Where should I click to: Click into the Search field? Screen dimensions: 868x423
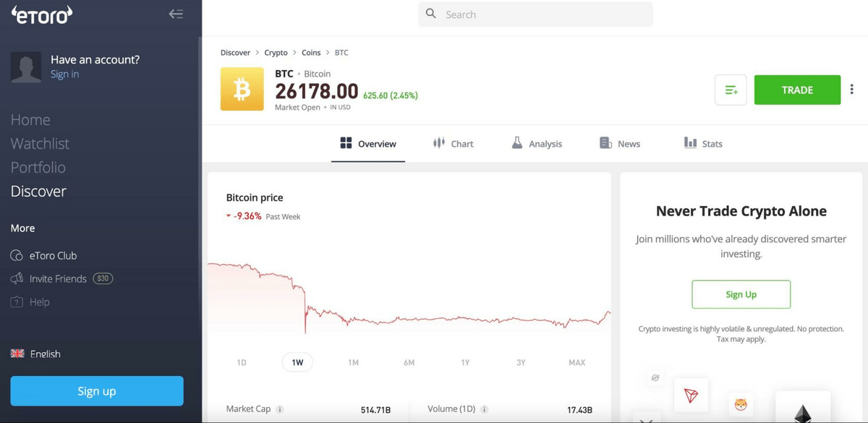tap(535, 14)
